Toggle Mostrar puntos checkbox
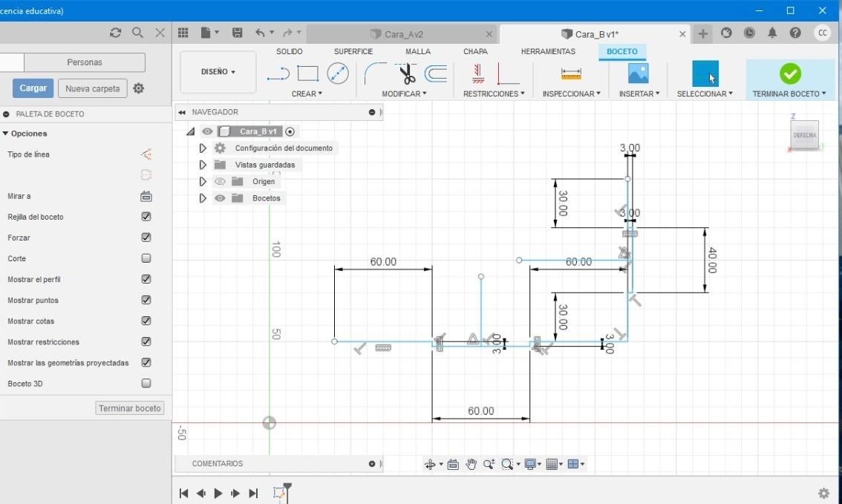This screenshot has height=504, width=842. [146, 300]
